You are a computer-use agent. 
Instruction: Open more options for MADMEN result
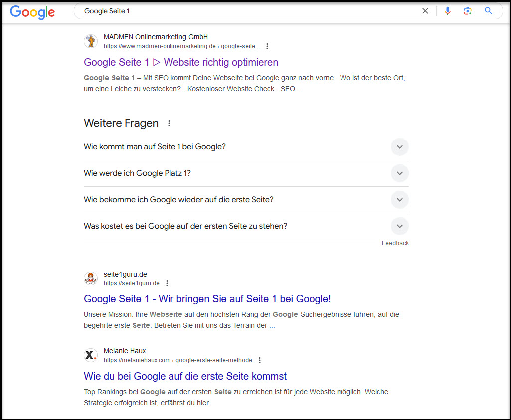267,46
